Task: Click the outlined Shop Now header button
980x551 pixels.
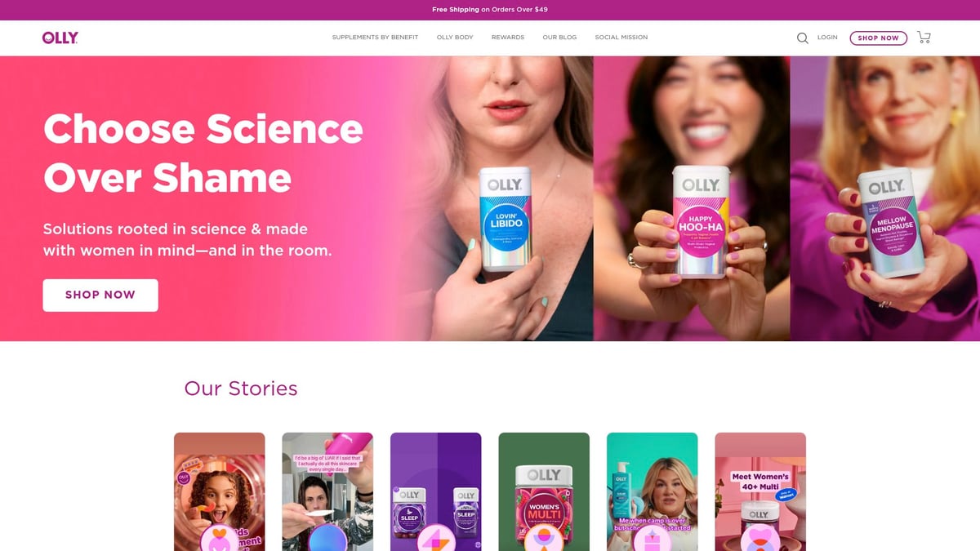Action: (878, 38)
